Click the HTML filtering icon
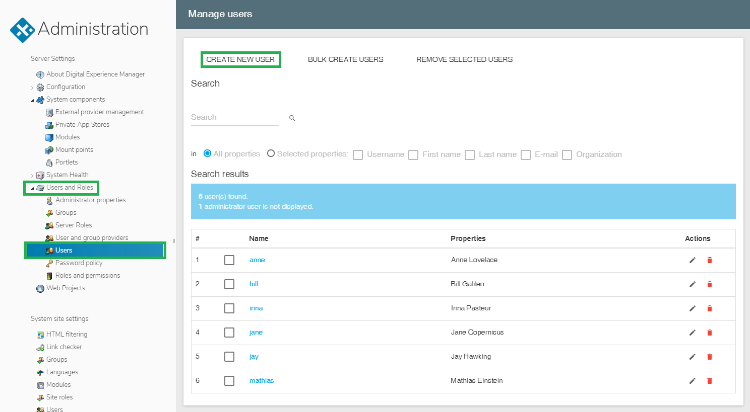750x412 pixels. click(x=40, y=334)
